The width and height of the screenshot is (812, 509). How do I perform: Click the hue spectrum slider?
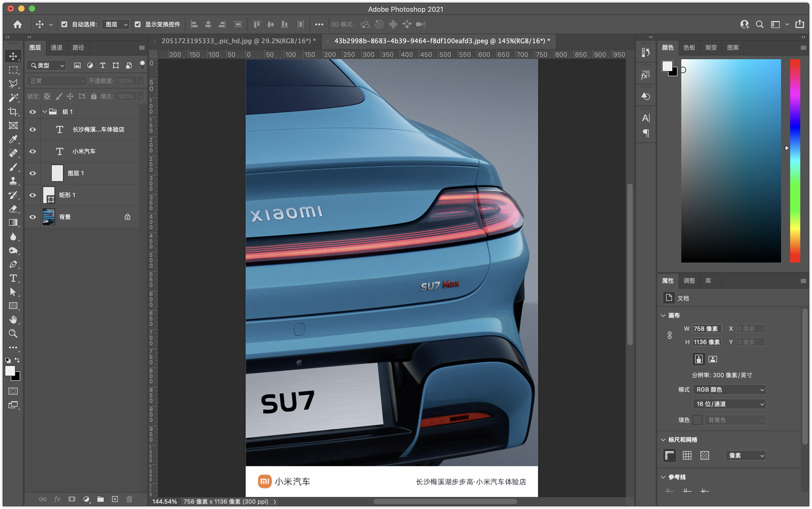[x=795, y=161]
